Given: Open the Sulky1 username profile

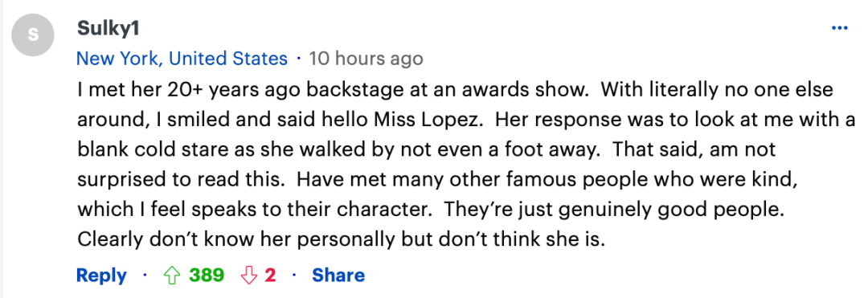Looking at the screenshot, I should click(108, 29).
